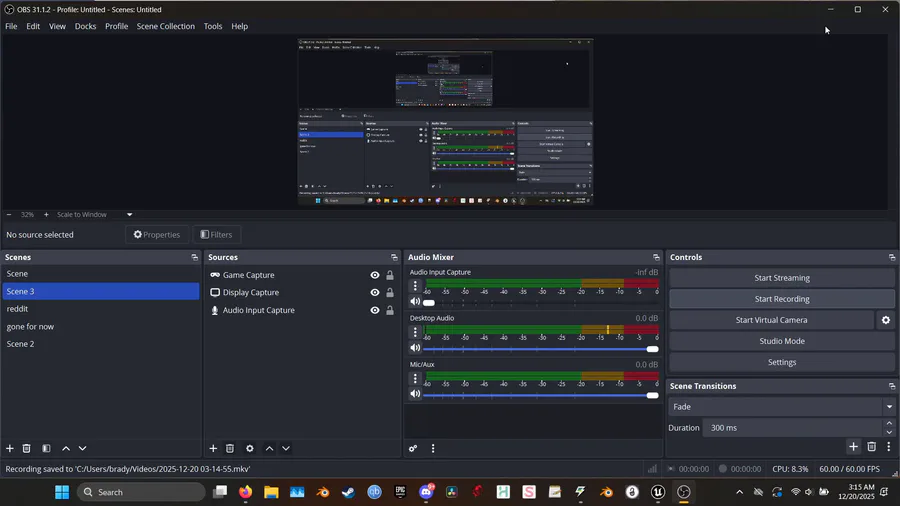
Task: Open the File menu
Action: [x=11, y=26]
